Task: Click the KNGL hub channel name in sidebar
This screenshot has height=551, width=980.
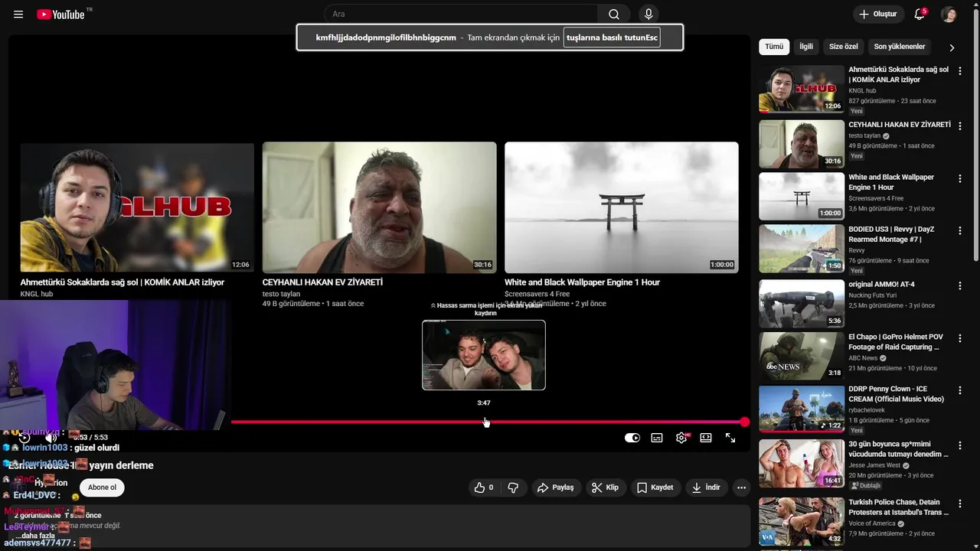Action: [862, 90]
